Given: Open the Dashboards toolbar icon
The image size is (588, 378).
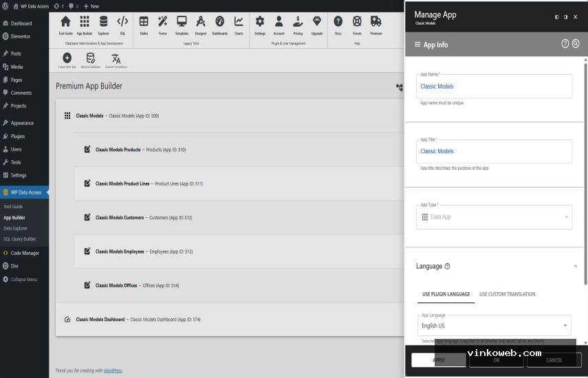Looking at the screenshot, I should point(220,22).
